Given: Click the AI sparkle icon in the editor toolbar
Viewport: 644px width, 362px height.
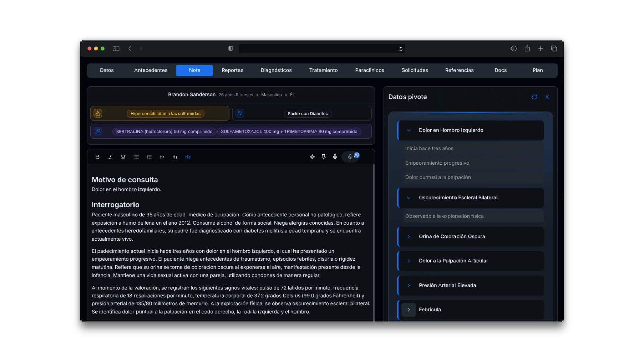Looking at the screenshot, I should tap(312, 157).
